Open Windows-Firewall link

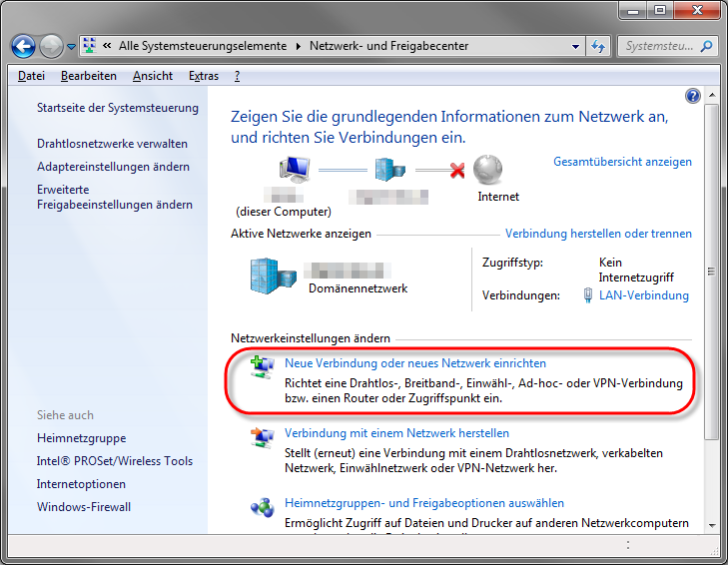pyautogui.click(x=84, y=507)
